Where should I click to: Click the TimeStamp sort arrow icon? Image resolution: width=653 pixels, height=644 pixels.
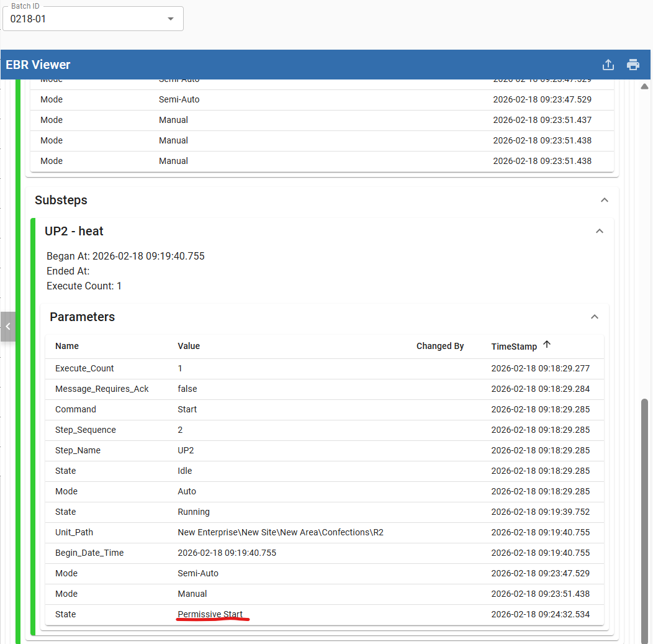tap(547, 345)
